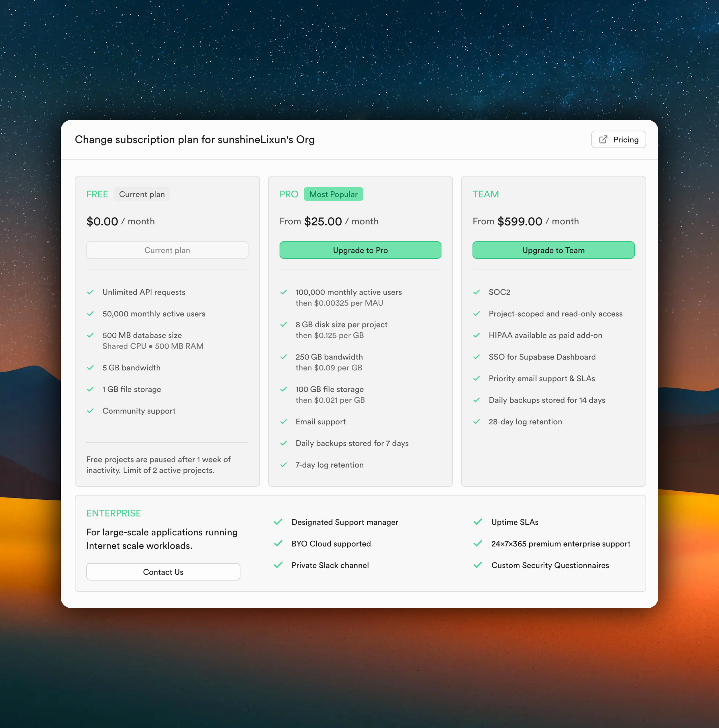This screenshot has height=728, width=719.
Task: Click the Current plan tag next to FREE
Action: (142, 195)
